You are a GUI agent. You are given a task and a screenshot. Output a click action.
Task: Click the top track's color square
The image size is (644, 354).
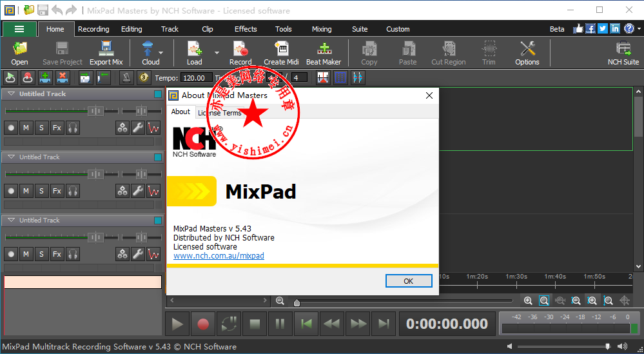[158, 94]
